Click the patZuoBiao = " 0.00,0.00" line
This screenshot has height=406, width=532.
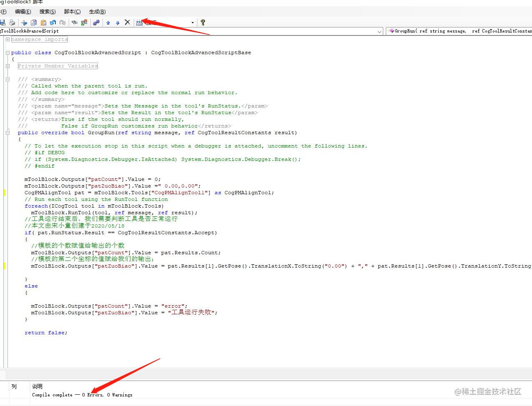coord(112,186)
